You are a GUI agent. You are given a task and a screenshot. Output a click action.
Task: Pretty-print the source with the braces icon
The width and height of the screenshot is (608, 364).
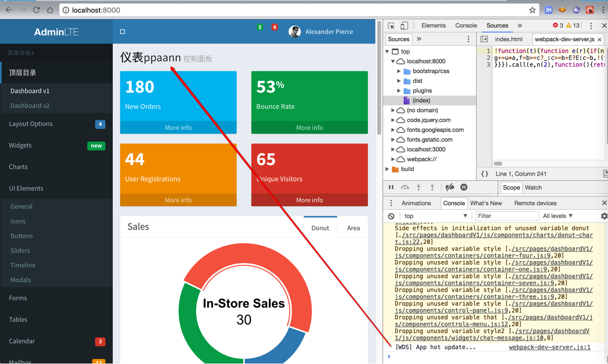click(x=485, y=174)
